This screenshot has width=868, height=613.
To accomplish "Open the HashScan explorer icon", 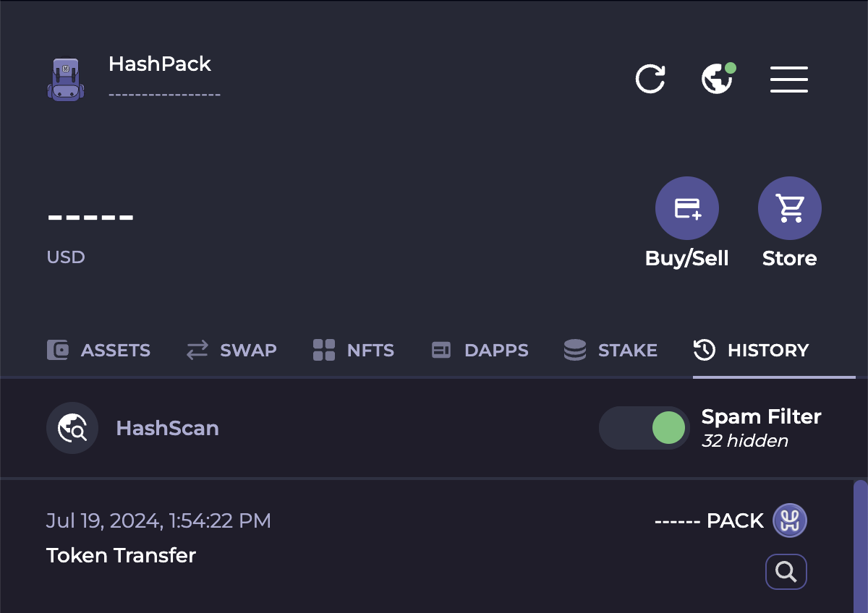I will 72,427.
